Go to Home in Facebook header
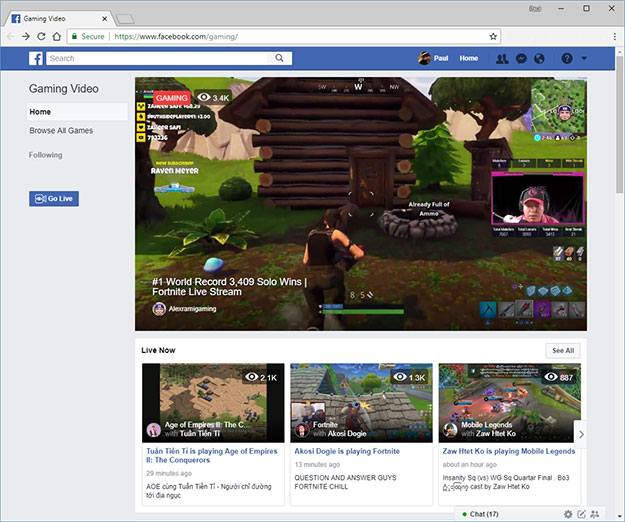625x522 pixels. coord(468,58)
